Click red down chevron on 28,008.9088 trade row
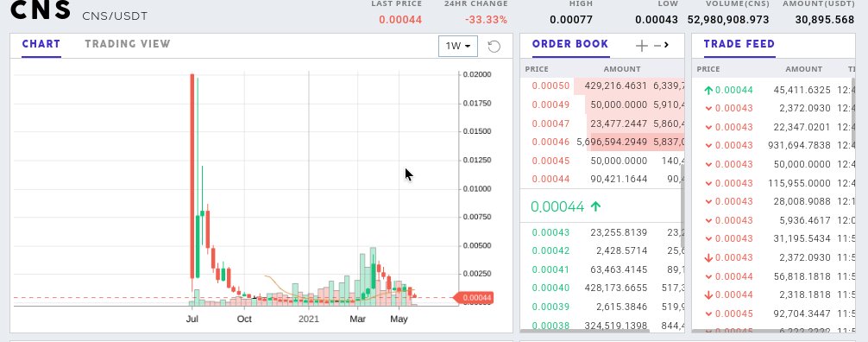 pos(708,202)
